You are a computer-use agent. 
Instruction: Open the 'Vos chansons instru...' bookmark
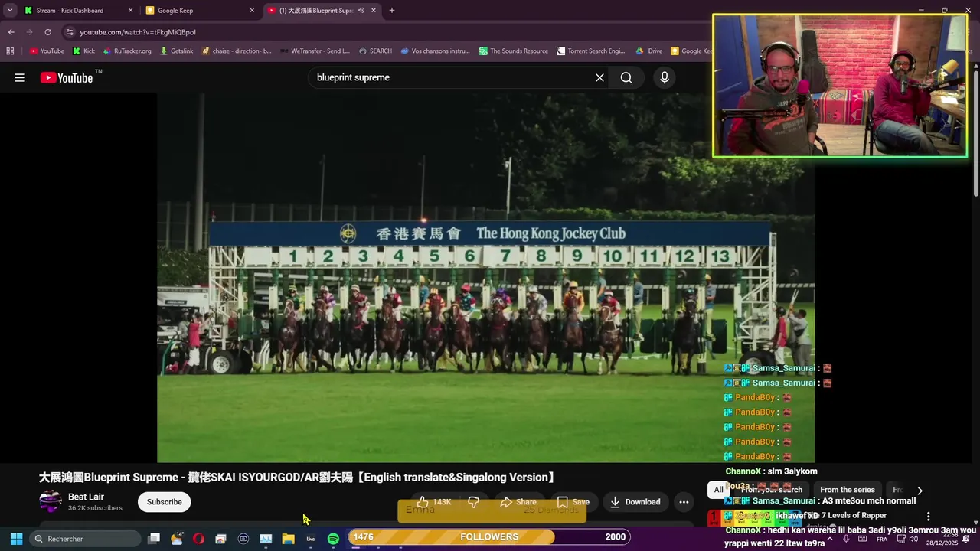[435, 51]
